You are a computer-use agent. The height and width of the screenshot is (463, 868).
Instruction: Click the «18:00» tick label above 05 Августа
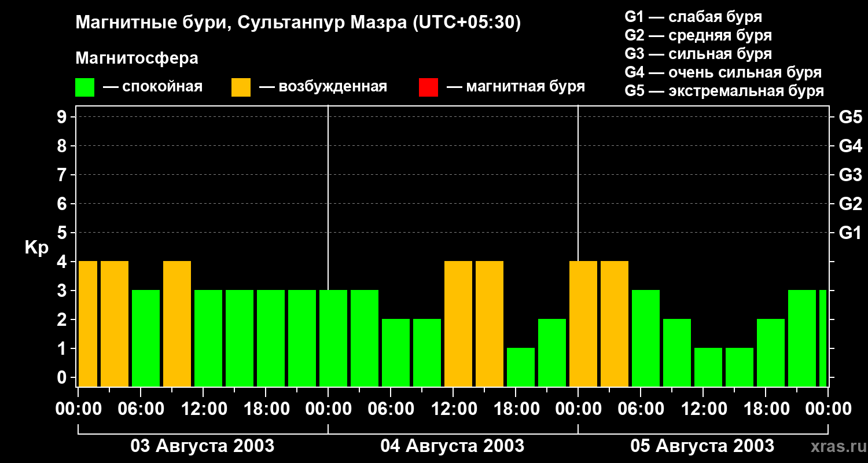766,409
